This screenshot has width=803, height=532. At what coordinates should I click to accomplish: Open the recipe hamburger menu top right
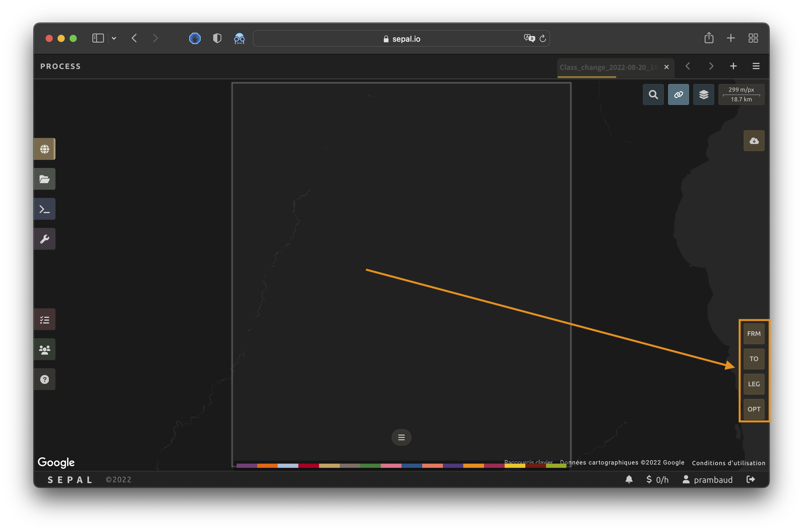coord(756,66)
